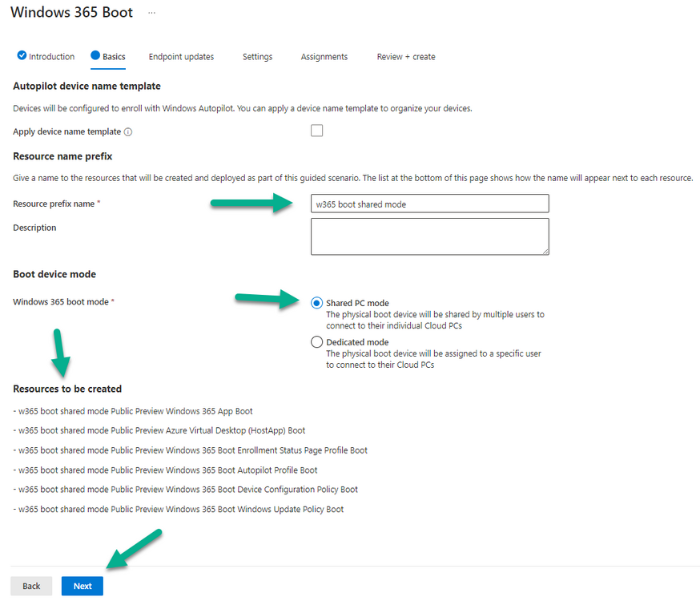Click the info icon next to Apply device name template

pyautogui.click(x=128, y=131)
